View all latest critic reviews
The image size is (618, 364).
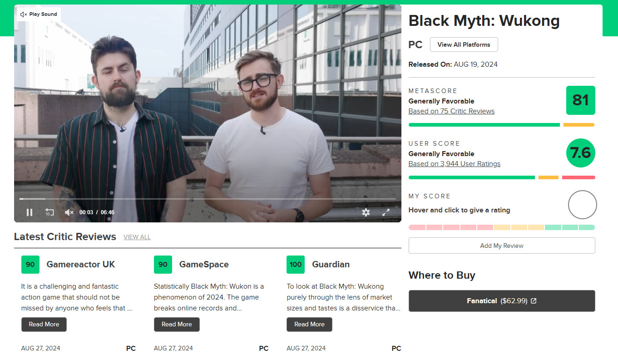pos(137,237)
